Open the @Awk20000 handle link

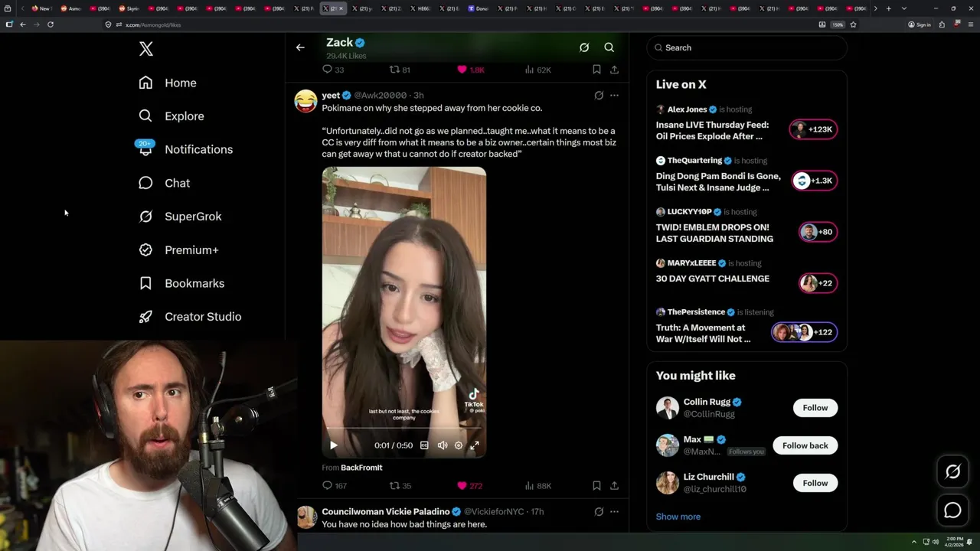click(x=380, y=96)
